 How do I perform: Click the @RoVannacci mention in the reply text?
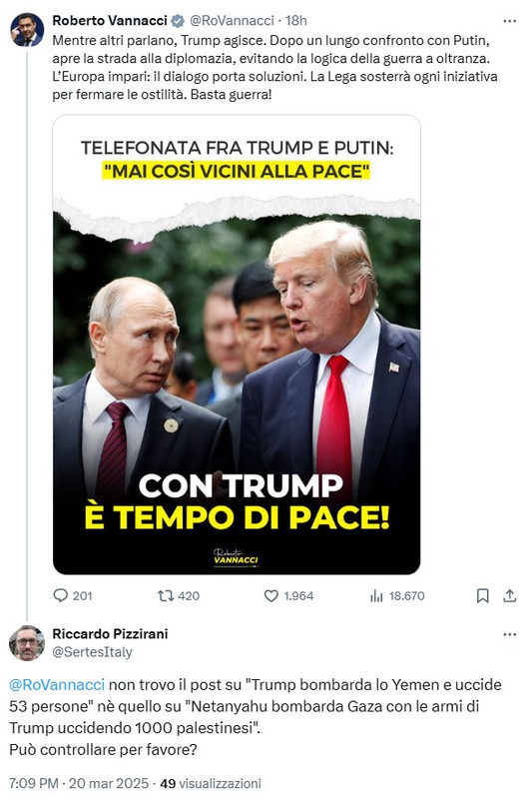[57, 684]
